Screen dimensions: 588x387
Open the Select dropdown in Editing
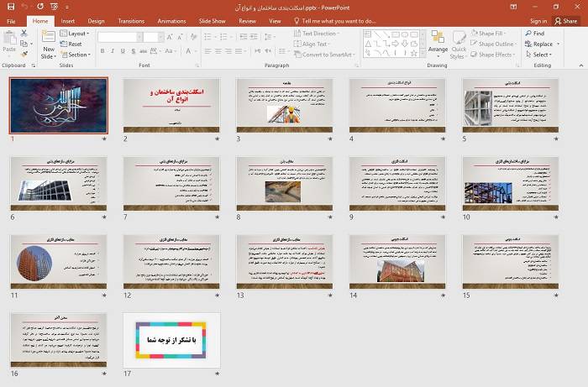pyautogui.click(x=538, y=55)
